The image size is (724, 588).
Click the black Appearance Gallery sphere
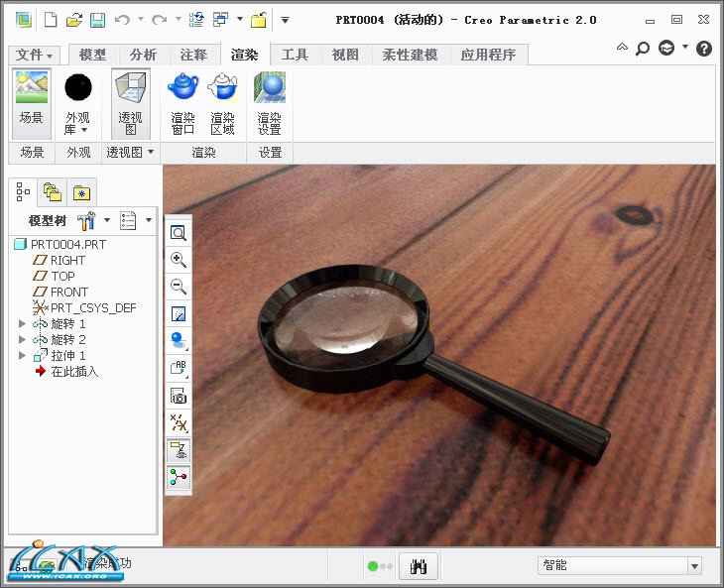coord(78,87)
